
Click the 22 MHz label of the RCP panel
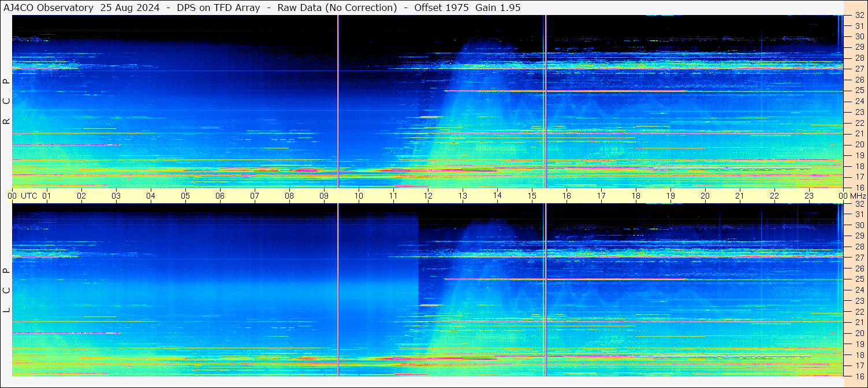click(x=859, y=123)
